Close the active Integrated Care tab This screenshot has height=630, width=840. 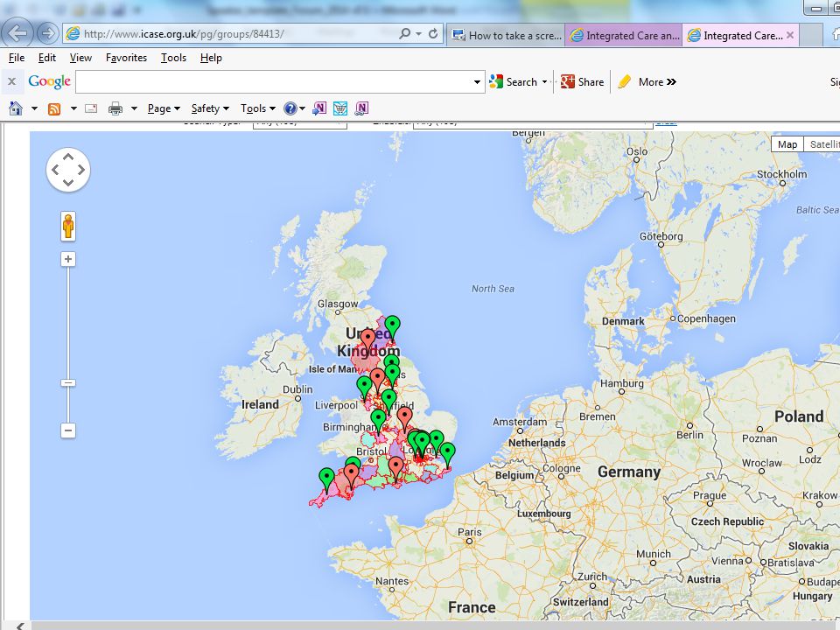coord(790,35)
